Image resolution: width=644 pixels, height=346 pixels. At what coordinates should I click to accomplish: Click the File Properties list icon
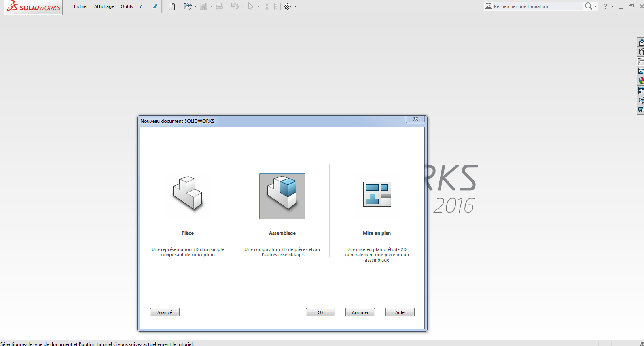[278, 6]
